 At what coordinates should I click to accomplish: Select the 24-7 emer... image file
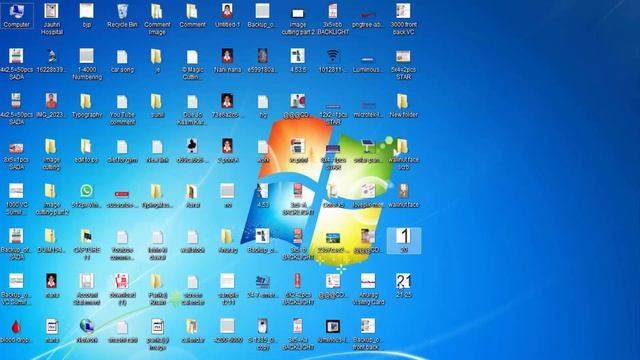pos(262,286)
